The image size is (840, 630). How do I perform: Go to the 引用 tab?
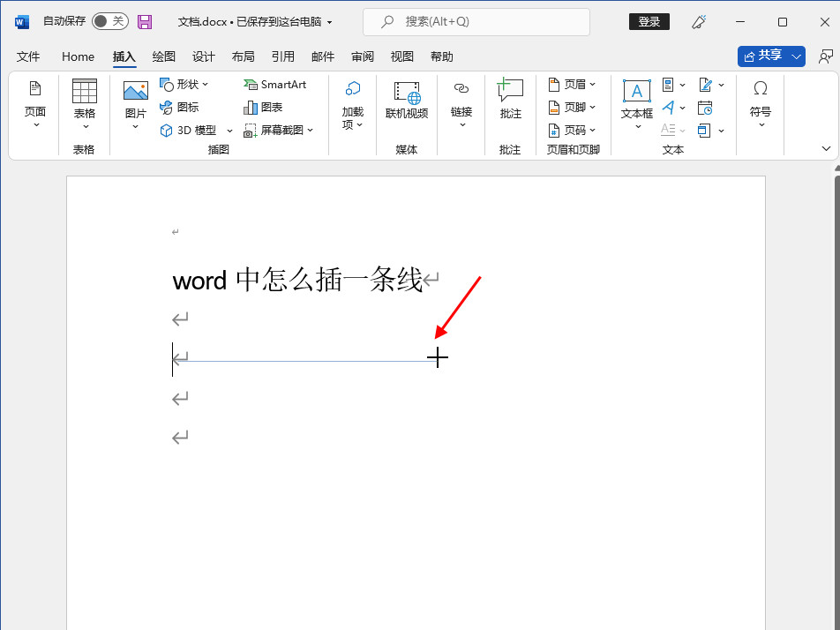coord(282,56)
